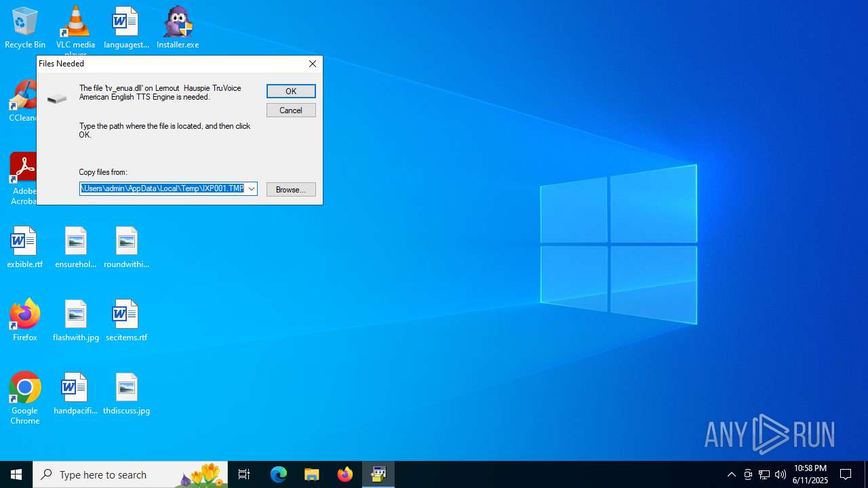868x488 pixels.
Task: Click the taskbar search box
Action: [130, 474]
